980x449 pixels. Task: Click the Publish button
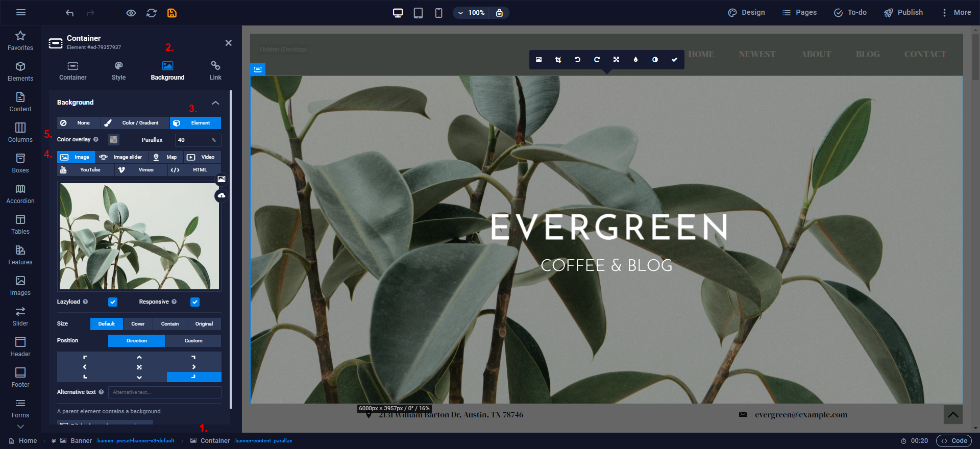coord(903,13)
